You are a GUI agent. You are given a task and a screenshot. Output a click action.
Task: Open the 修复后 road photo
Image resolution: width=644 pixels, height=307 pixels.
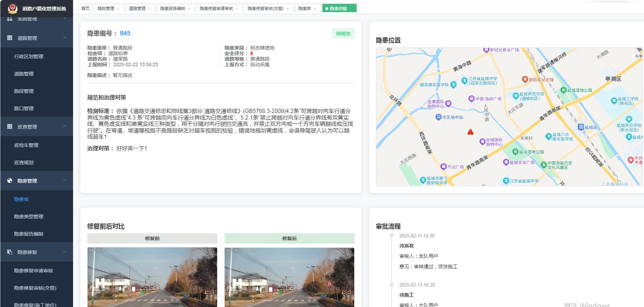(x=289, y=277)
